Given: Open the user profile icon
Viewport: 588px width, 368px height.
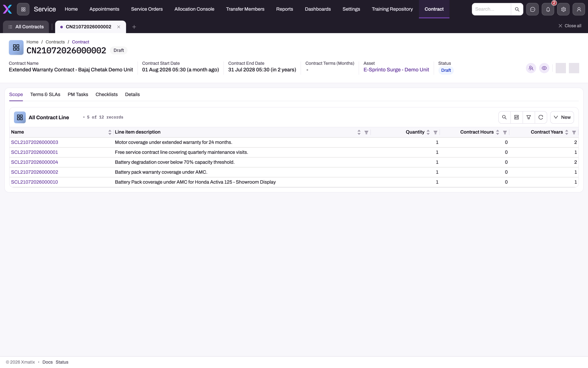Looking at the screenshot, I should (x=579, y=9).
